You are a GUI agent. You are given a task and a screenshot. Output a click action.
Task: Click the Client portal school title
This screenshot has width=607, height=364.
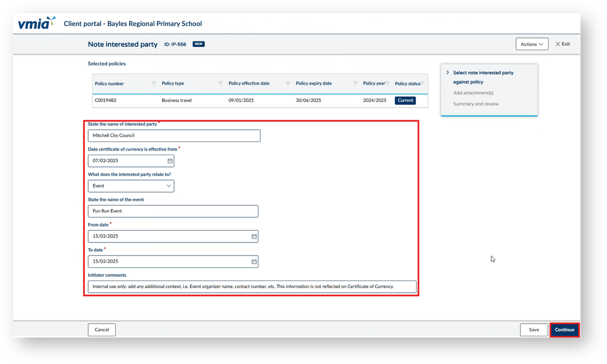coord(133,24)
